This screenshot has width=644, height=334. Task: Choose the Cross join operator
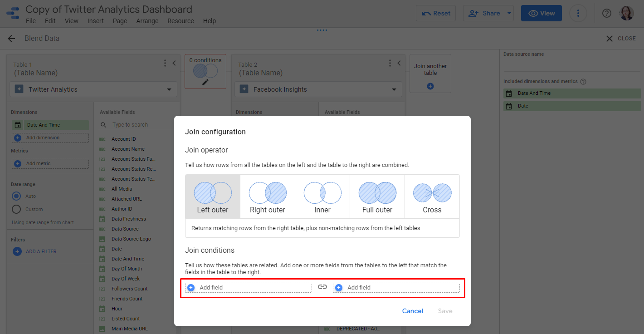click(432, 196)
